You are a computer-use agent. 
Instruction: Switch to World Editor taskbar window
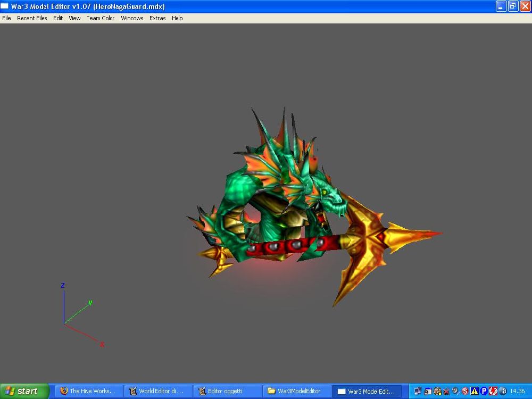[x=158, y=391]
